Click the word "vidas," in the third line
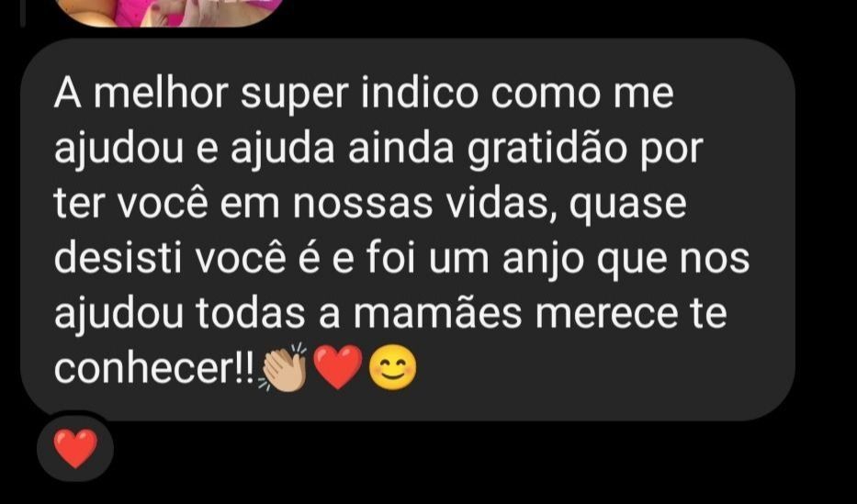 tap(502, 206)
